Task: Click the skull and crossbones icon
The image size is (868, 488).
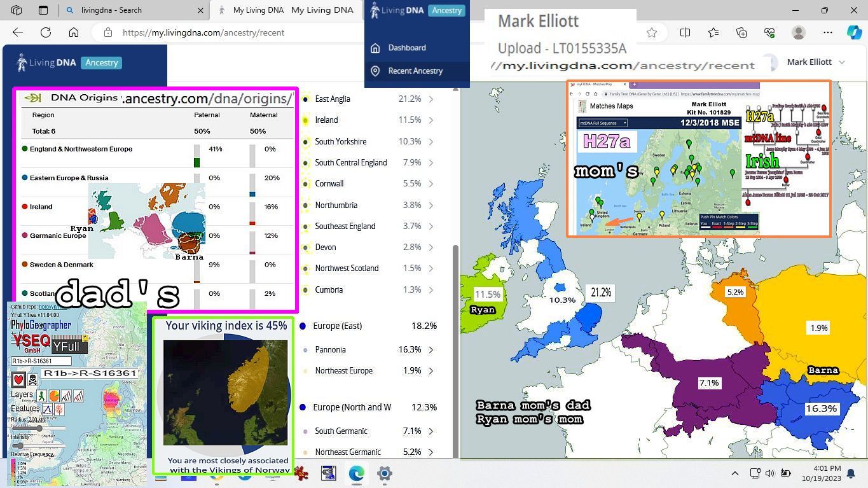Action: pos(33,380)
